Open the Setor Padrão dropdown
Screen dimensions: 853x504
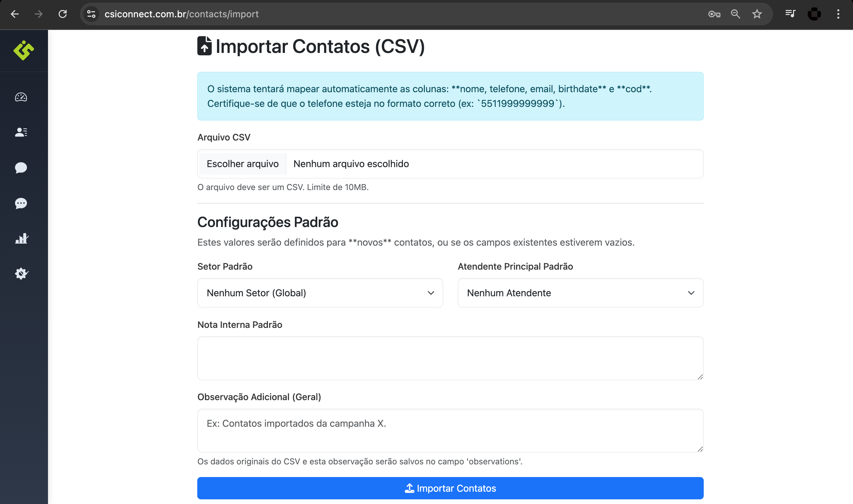(320, 293)
